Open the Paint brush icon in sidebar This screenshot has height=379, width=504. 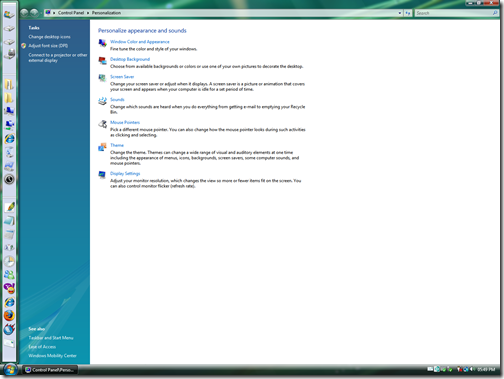9,207
